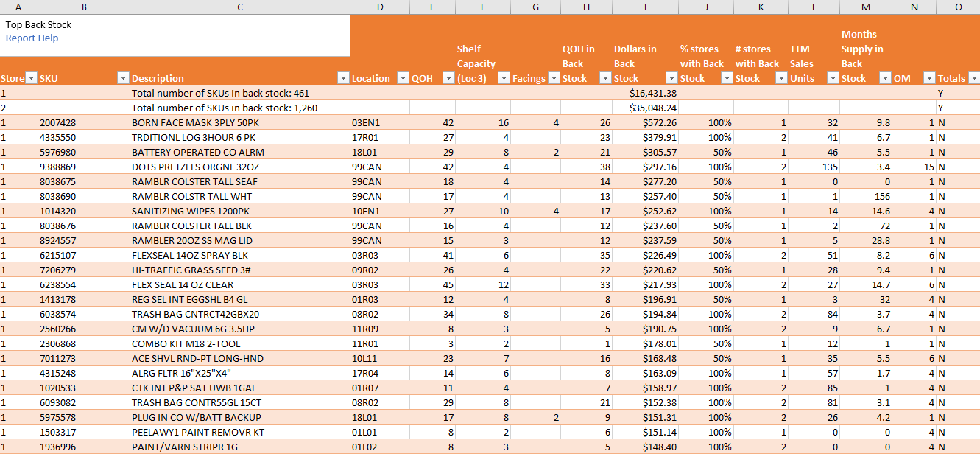Select the RAMBLR COLSTER TALL SEAF cell
Viewport: 980px width, 454px height.
pos(240,181)
